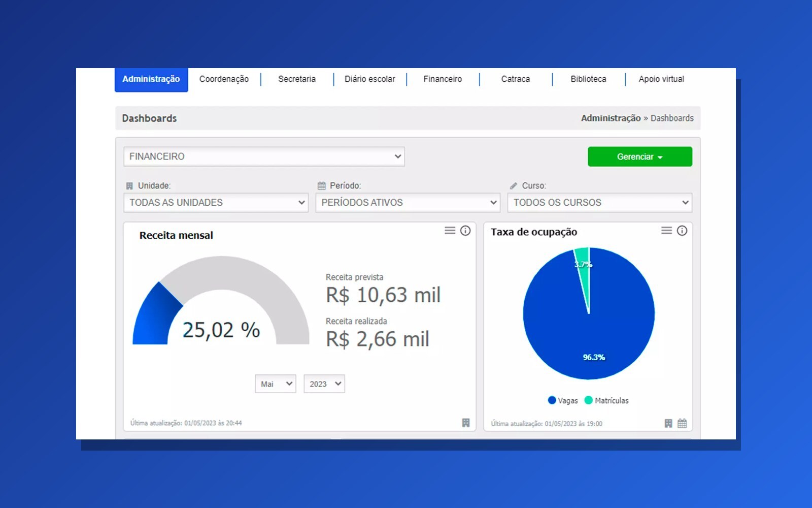
Task: Open Receita mensal chart hamburger menu
Action: pyautogui.click(x=450, y=231)
